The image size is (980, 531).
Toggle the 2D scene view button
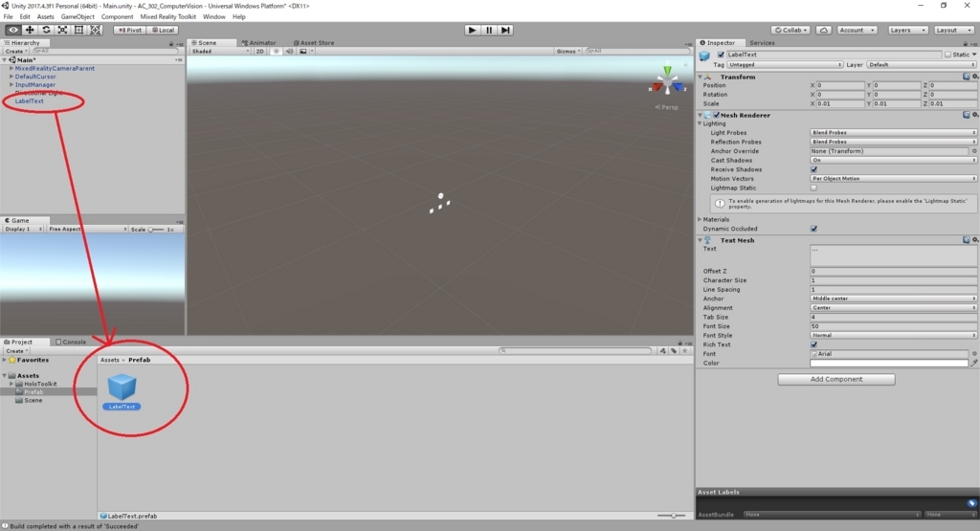pyautogui.click(x=260, y=52)
